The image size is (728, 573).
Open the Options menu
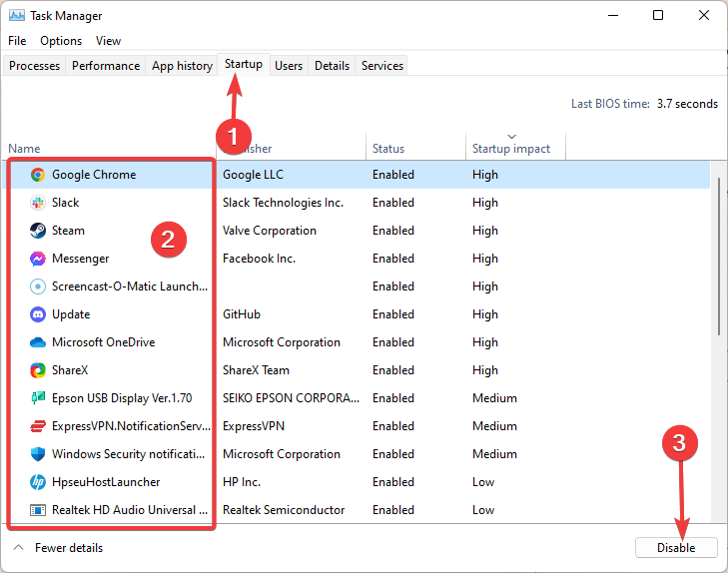[61, 41]
